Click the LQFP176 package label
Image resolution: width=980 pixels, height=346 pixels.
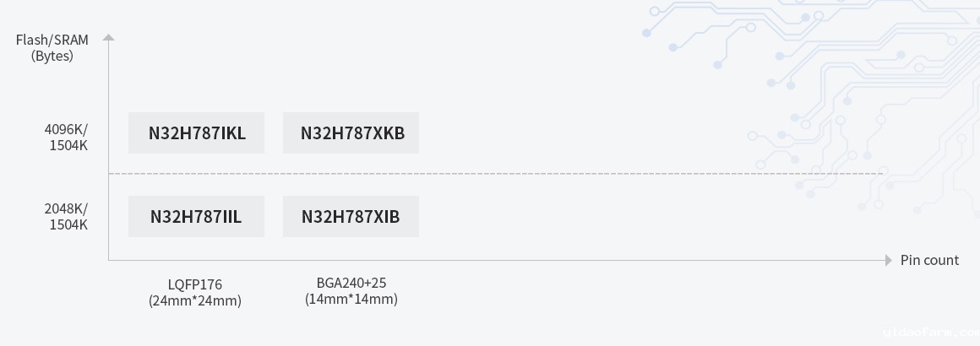pos(195,284)
